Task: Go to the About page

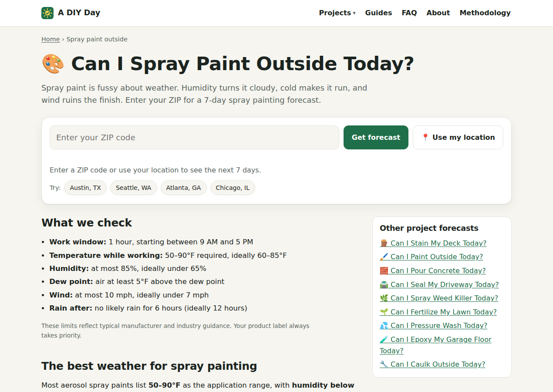Action: [x=438, y=13]
